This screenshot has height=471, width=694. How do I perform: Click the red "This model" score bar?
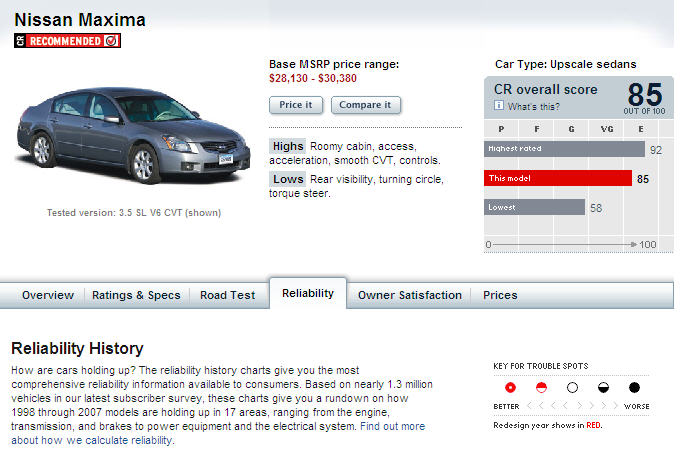click(x=559, y=179)
